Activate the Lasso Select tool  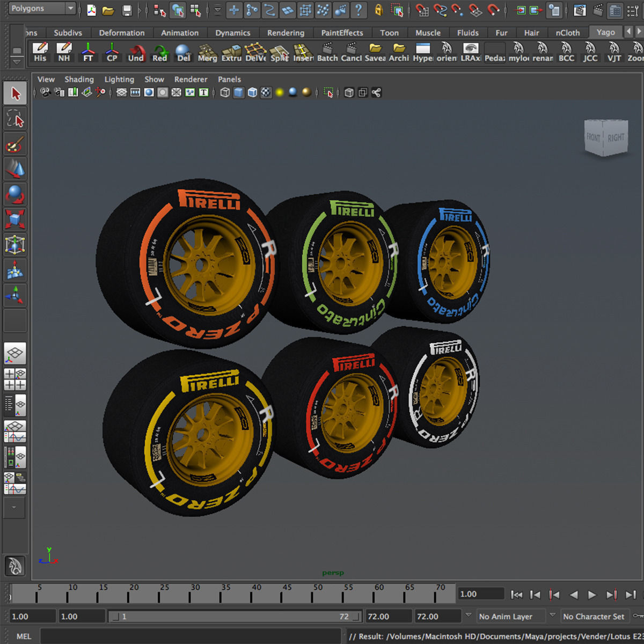pyautogui.click(x=15, y=119)
